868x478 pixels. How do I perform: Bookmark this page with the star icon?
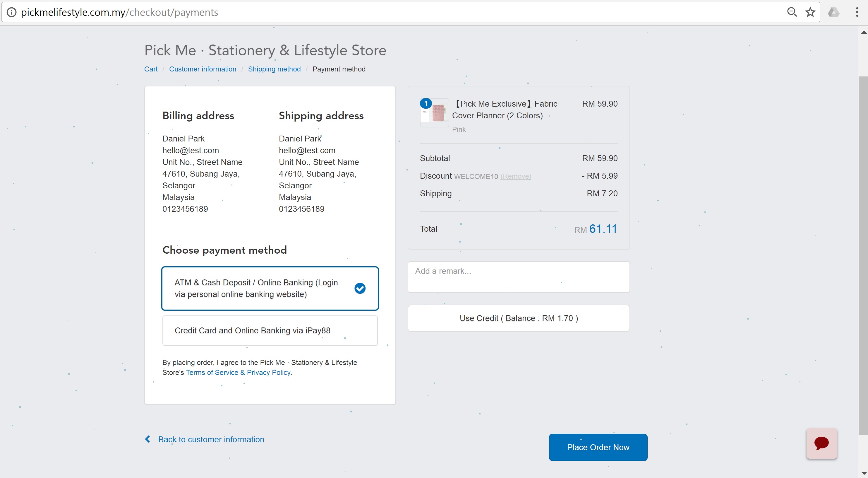tap(810, 13)
